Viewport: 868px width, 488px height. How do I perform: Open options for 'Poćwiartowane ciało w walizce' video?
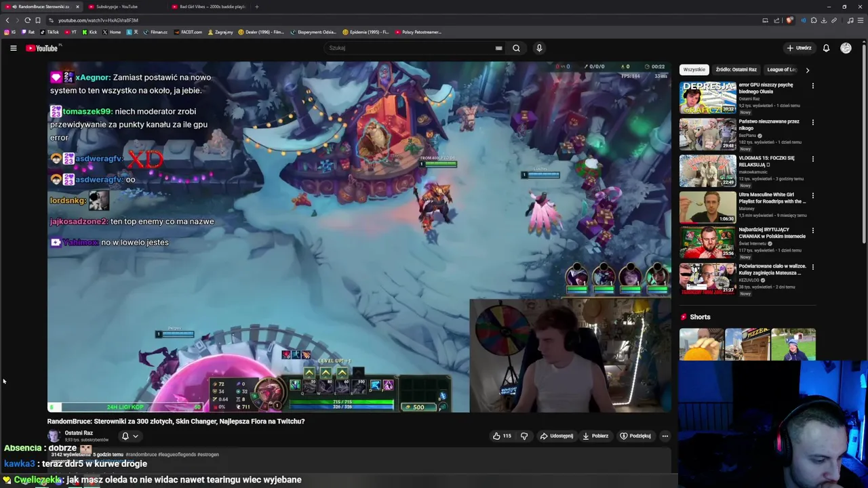[812, 267]
